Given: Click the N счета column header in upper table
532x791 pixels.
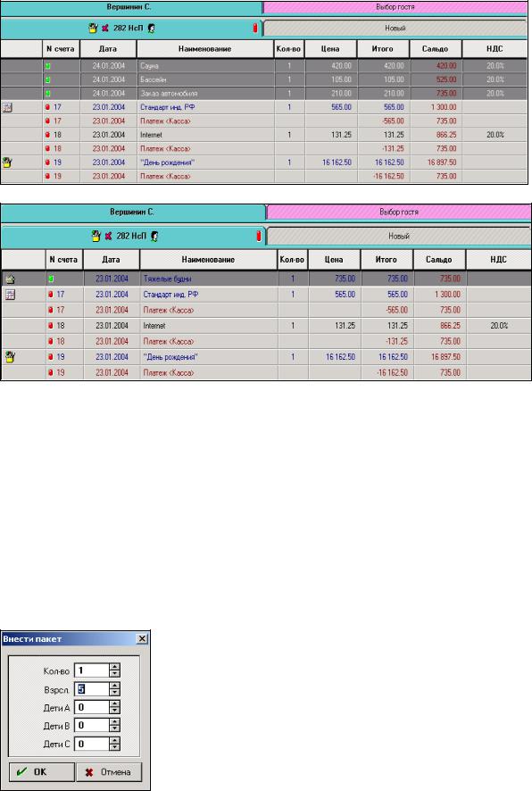Looking at the screenshot, I should (61, 49).
